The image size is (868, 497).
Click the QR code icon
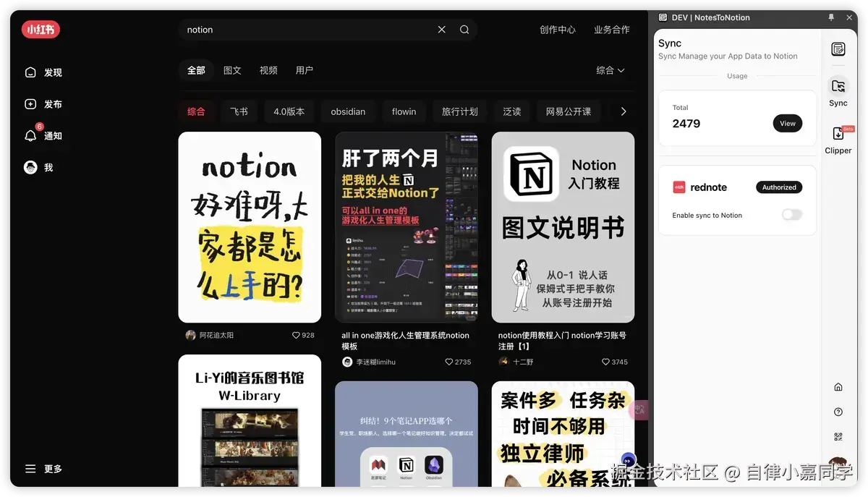[x=838, y=437]
